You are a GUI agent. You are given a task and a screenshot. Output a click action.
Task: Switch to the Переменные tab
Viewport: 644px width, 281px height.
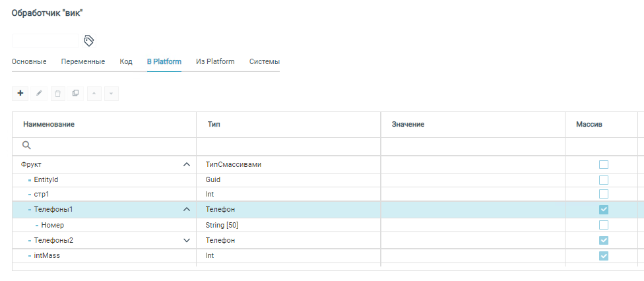83,62
